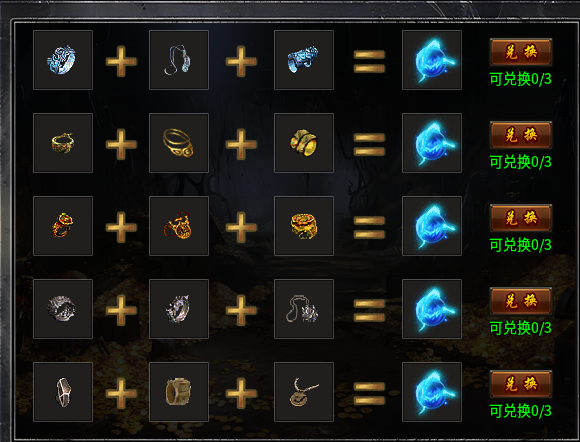Select the silver chain necklace in the fourth row

coord(304,309)
